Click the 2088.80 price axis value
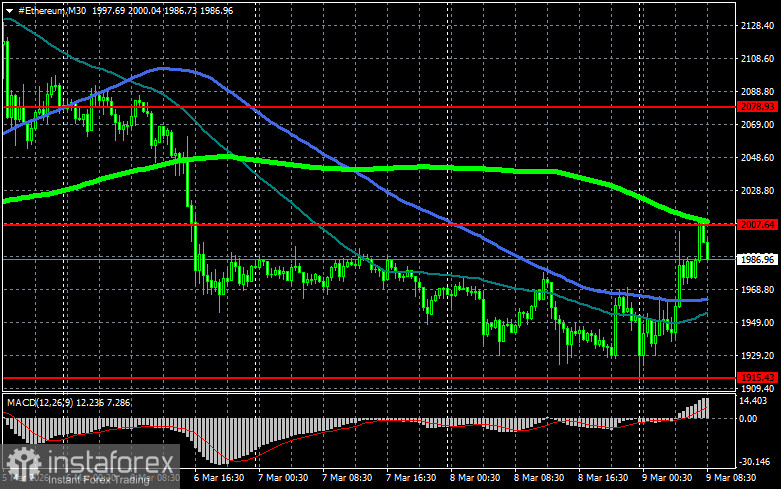Image resolution: width=781 pixels, height=489 pixels. (758, 92)
